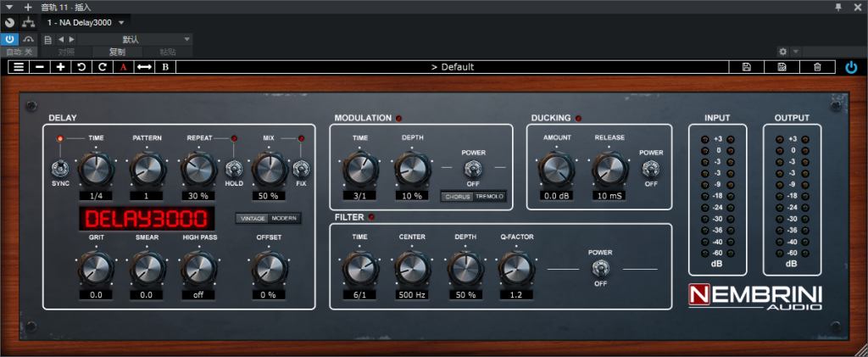
Task: Click the SMEAR knob
Action: pyautogui.click(x=147, y=269)
